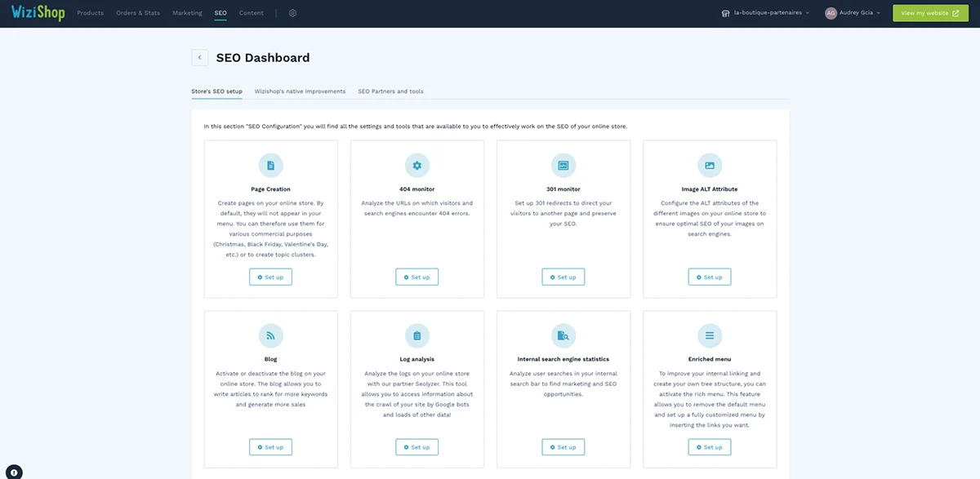Click the Internal search engine statistics title
Viewport: 980px width, 479px height.
[563, 359]
